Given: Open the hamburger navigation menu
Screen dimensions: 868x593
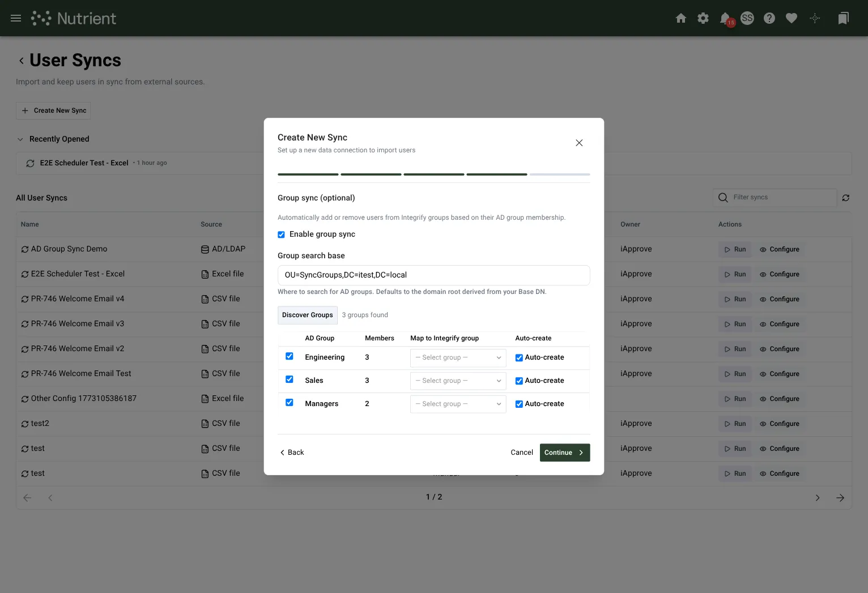Looking at the screenshot, I should (x=16, y=18).
